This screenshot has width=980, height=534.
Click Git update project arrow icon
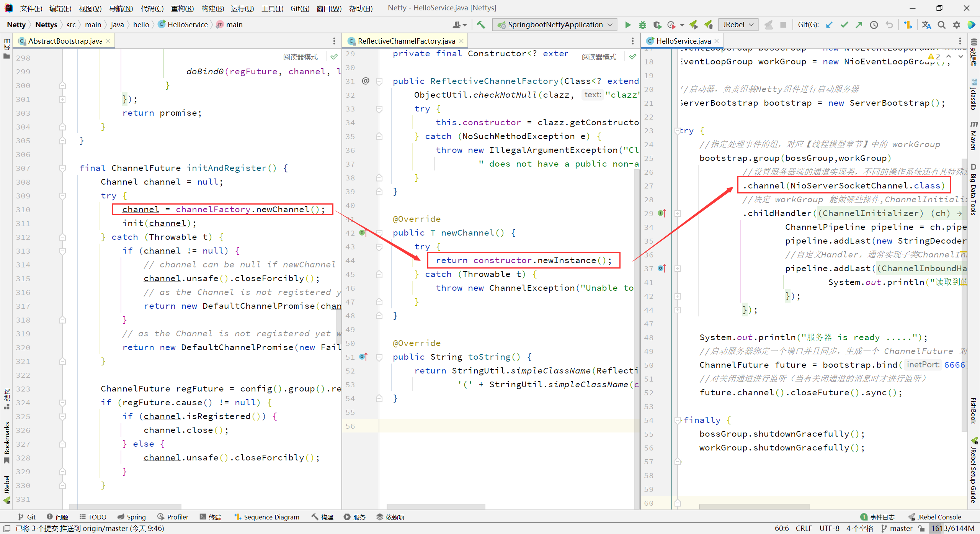pos(829,25)
